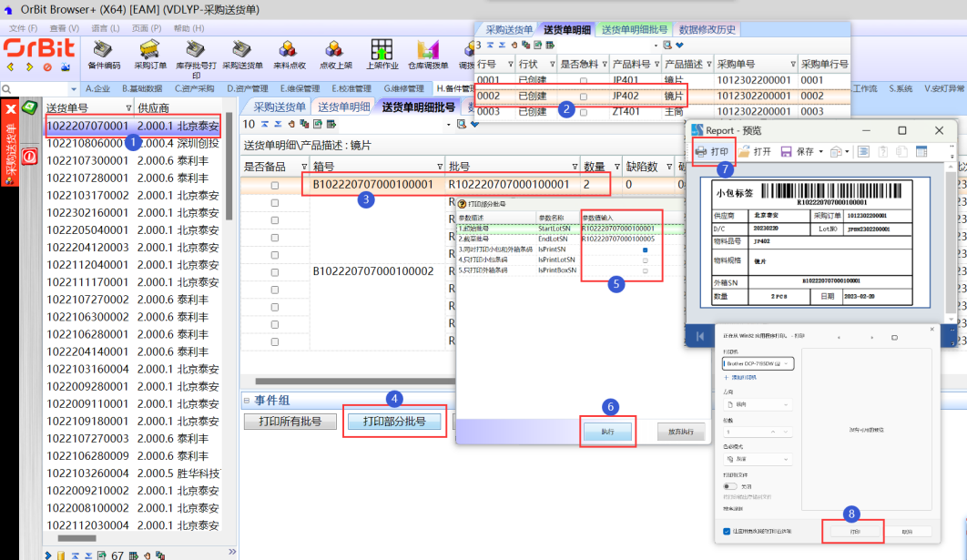
Task: Go to first page in Report preview footer
Action: (700, 336)
